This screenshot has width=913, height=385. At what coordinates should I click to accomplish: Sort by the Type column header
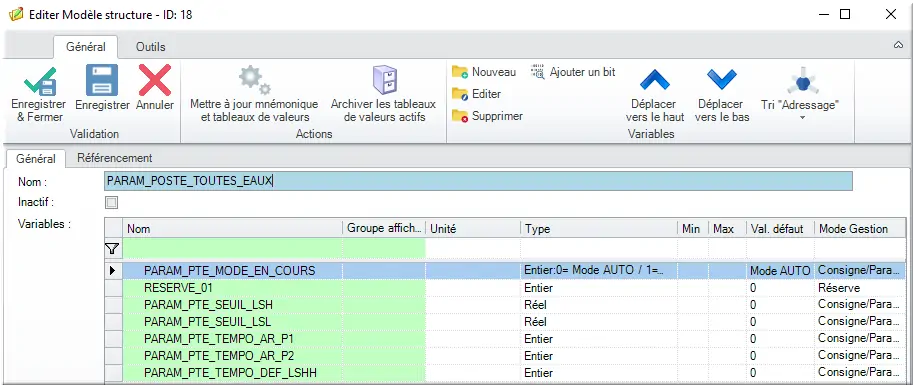(x=599, y=229)
